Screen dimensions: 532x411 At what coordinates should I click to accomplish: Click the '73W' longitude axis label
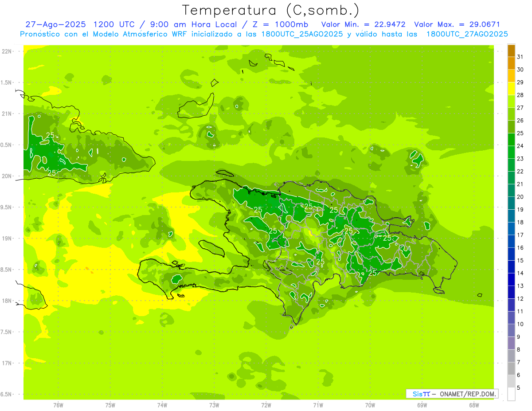click(214, 405)
